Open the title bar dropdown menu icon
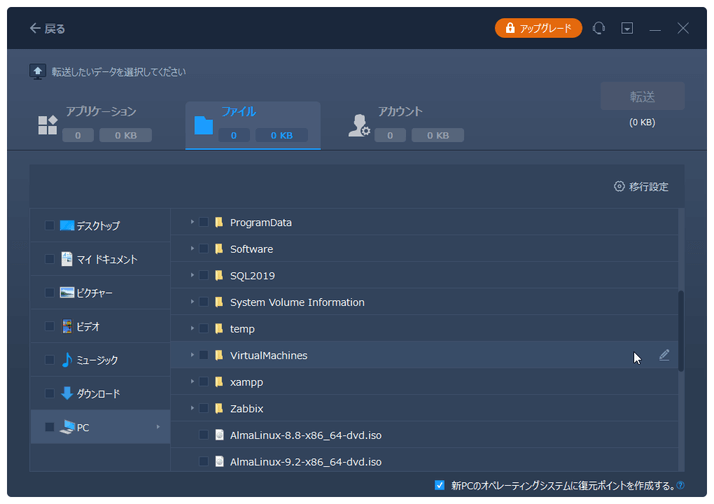Screen dimensions: 714x504 (627, 29)
